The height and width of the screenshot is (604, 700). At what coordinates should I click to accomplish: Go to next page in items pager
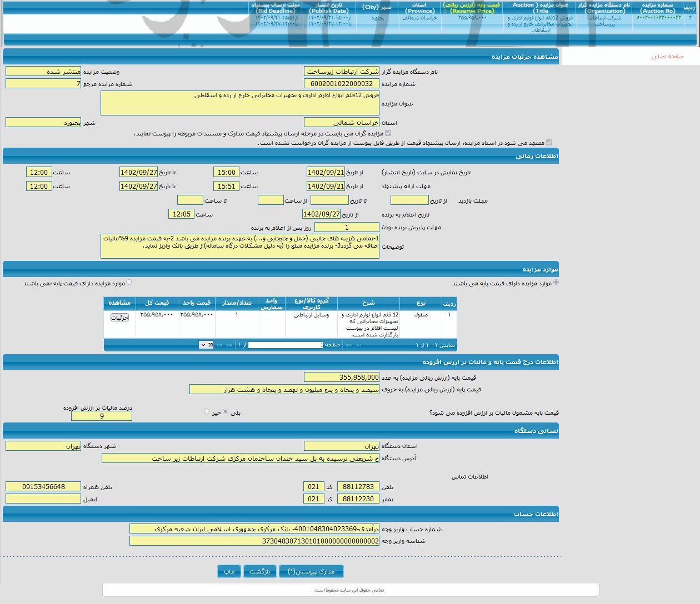click(228, 345)
